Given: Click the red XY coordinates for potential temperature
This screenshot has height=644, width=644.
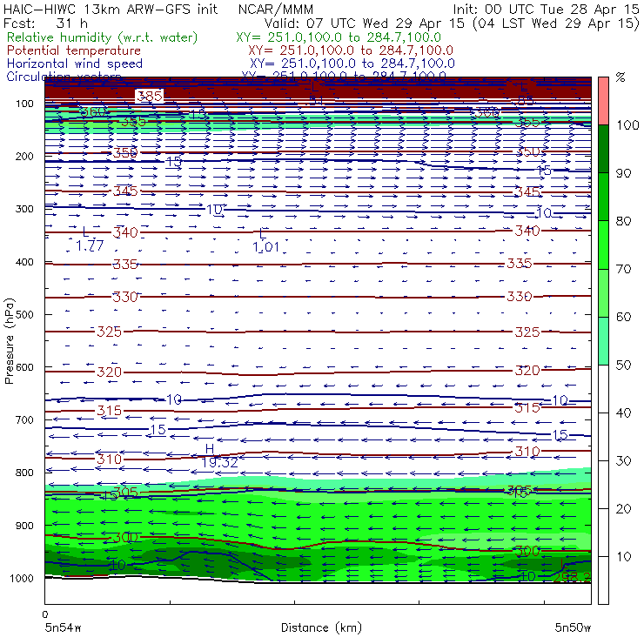Looking at the screenshot, I should click(351, 51).
